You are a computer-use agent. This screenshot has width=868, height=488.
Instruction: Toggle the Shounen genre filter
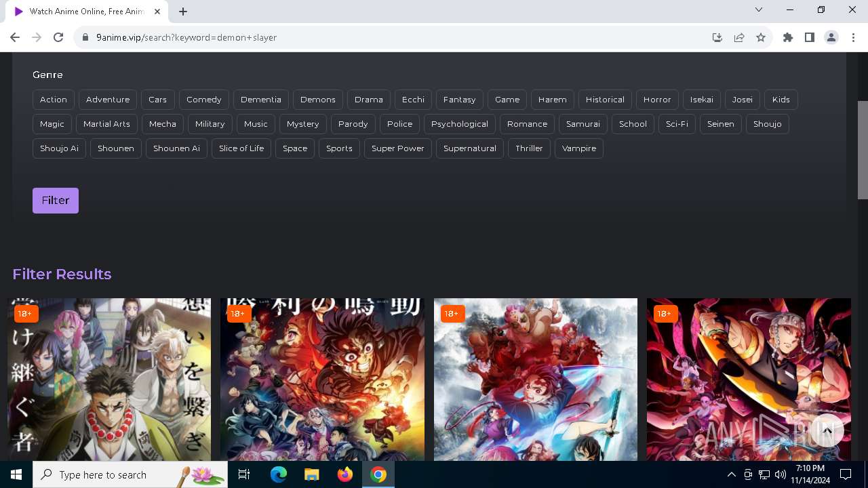pyautogui.click(x=116, y=148)
